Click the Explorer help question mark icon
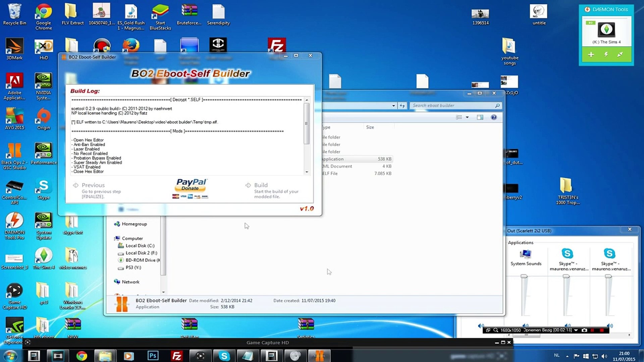644x362 pixels. point(494,117)
